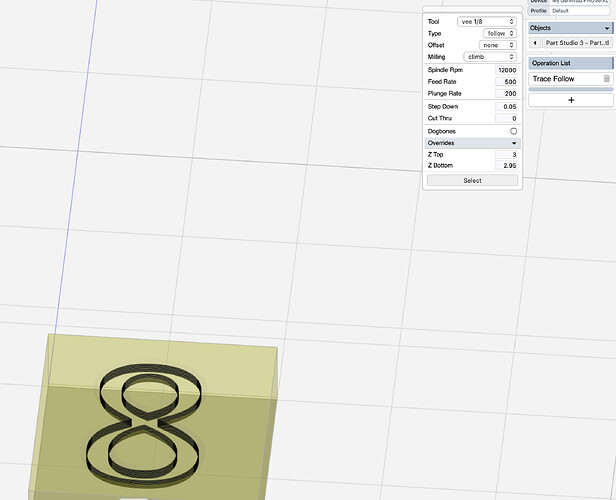Collapse the Overrides section
The height and width of the screenshot is (500, 616).
[x=514, y=143]
